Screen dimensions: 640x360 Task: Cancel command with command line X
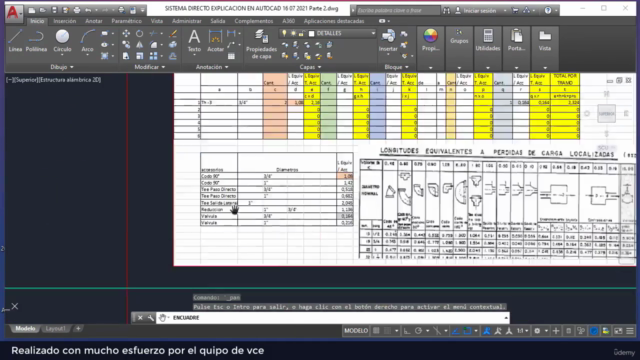click(140, 318)
